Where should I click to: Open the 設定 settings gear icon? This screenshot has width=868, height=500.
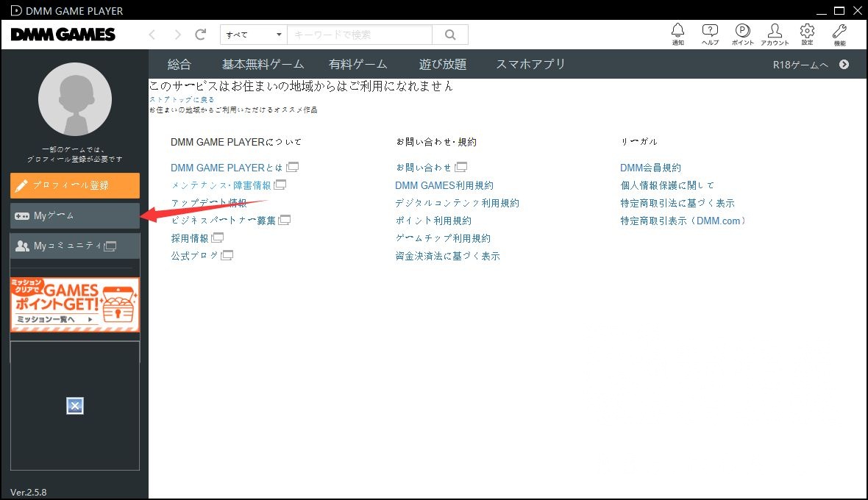807,31
